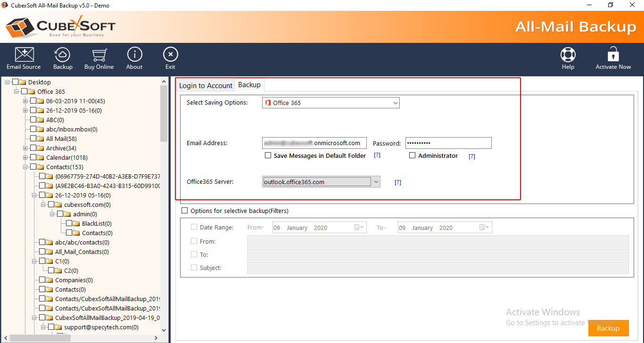The image size is (644, 343).
Task: Tick the Administrator checkbox
Action: (413, 155)
